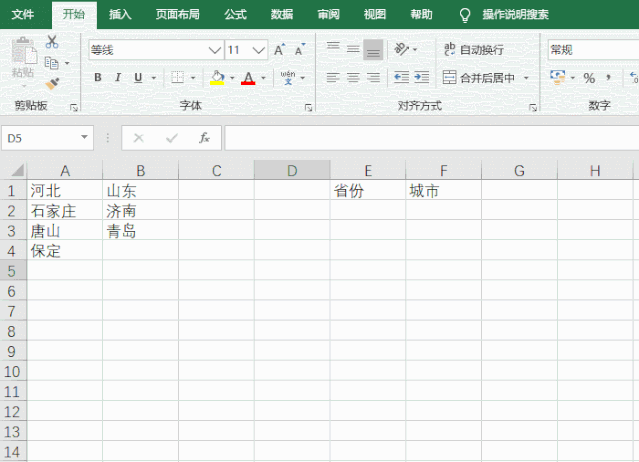Toggle wrap text (自动换行)
The width and height of the screenshot is (639, 462).
click(x=474, y=50)
